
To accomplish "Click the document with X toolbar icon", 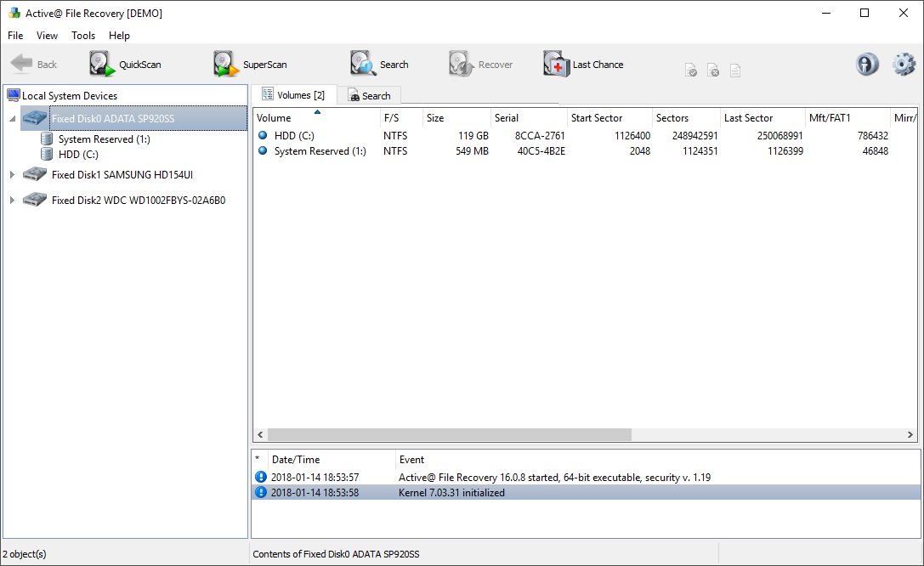I will click(x=713, y=71).
